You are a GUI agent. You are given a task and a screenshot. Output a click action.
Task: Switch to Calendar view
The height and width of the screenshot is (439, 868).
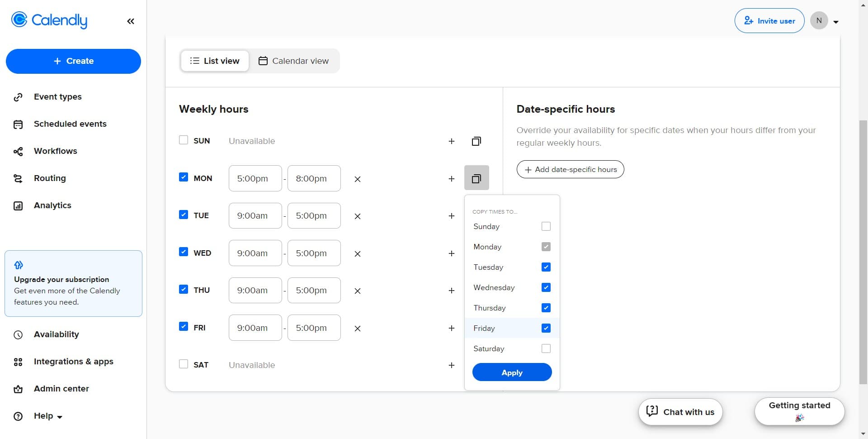294,61
